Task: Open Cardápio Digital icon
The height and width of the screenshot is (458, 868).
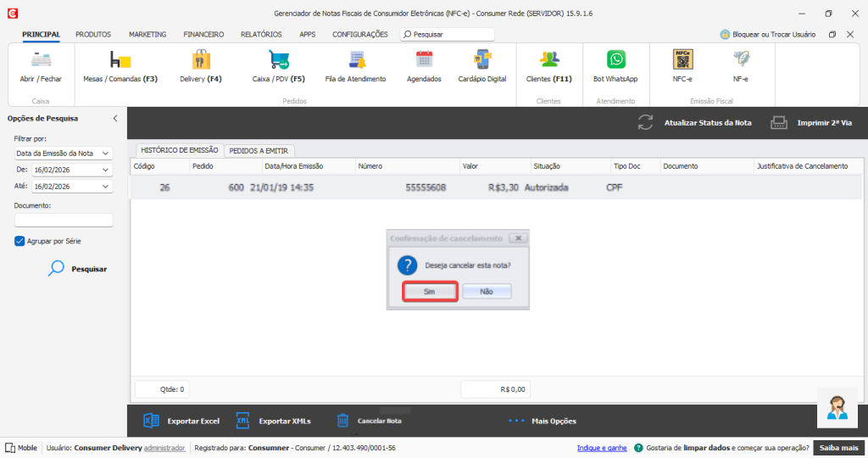Action: click(481, 60)
